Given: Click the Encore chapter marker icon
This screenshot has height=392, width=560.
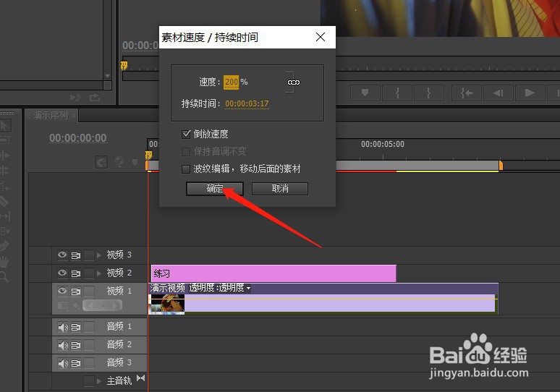Looking at the screenshot, I should pos(119,162).
